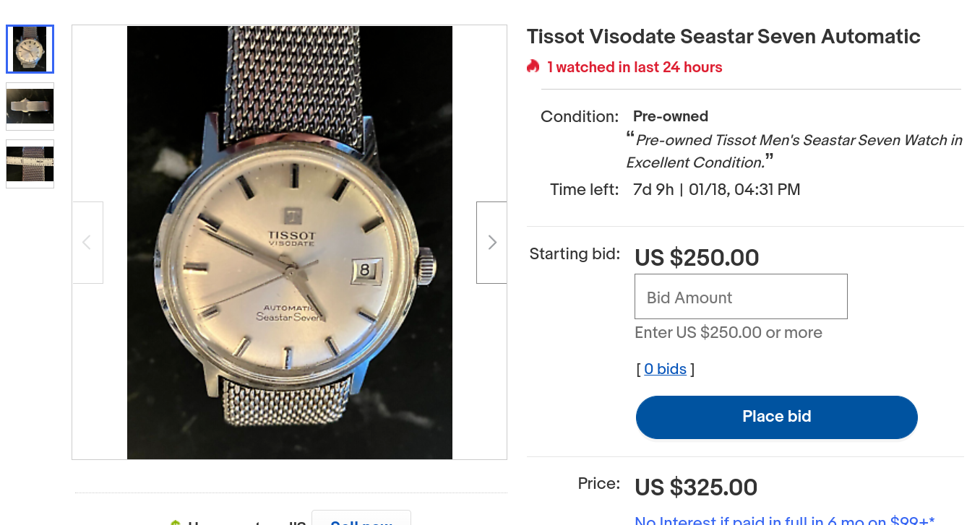Focus the Bid Amount input field

[x=741, y=297]
